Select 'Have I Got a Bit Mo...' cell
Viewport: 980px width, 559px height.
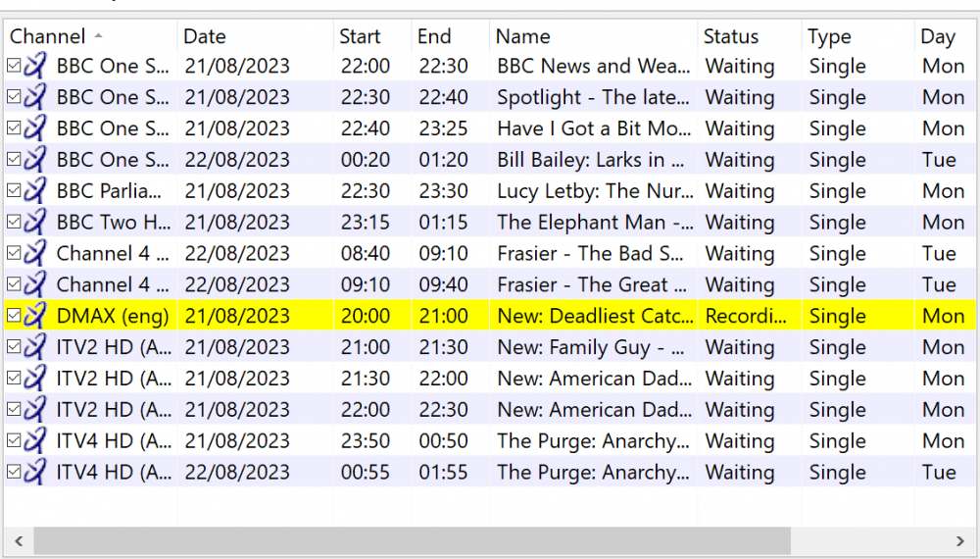pos(594,128)
